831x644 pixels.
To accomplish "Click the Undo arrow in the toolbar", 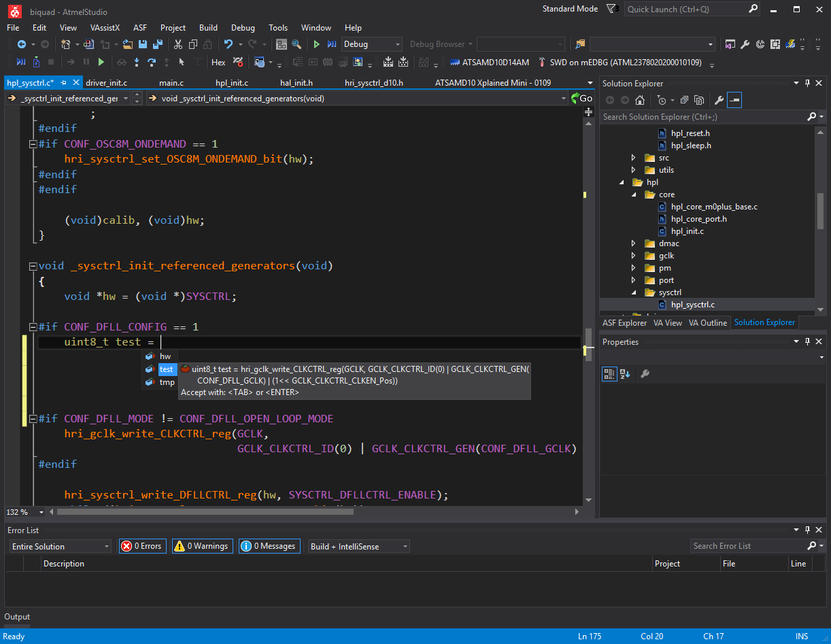I will pyautogui.click(x=228, y=44).
